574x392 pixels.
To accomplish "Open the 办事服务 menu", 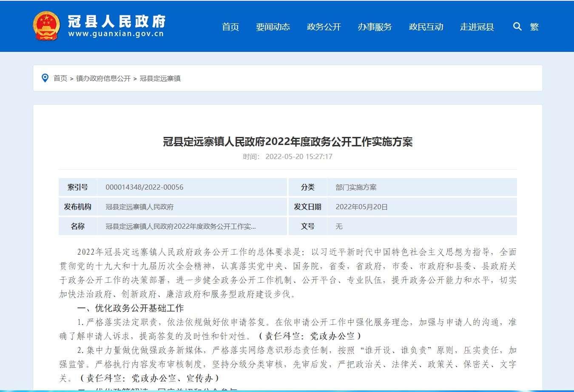I will pos(375,27).
